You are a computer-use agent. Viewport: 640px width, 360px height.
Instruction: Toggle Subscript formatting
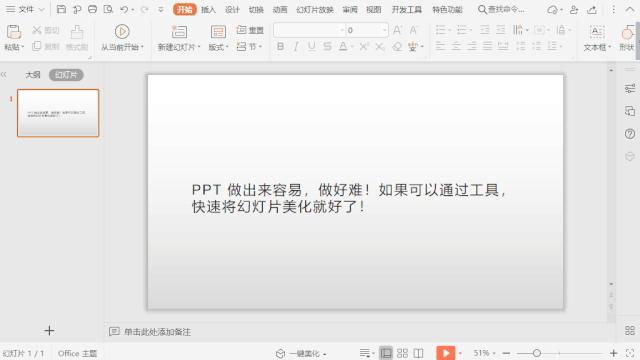coord(380,47)
